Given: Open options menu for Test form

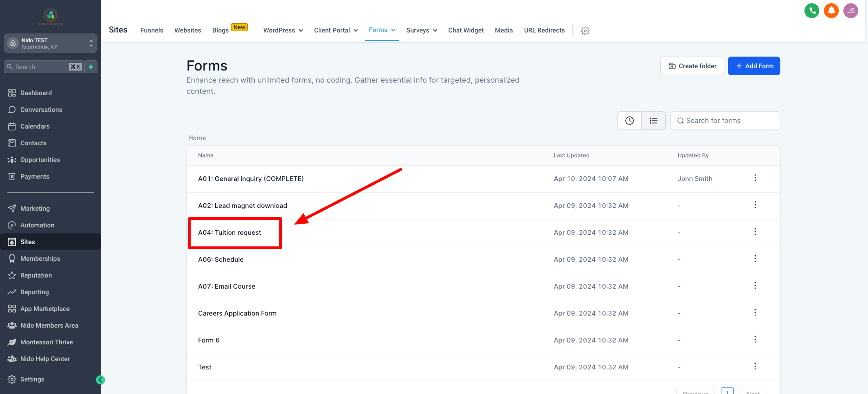Looking at the screenshot, I should (755, 367).
